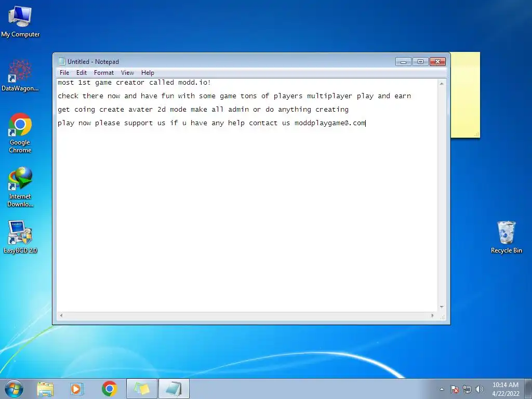Open the Action Center flag icon
Image resolution: width=532 pixels, height=399 pixels.
(455, 389)
